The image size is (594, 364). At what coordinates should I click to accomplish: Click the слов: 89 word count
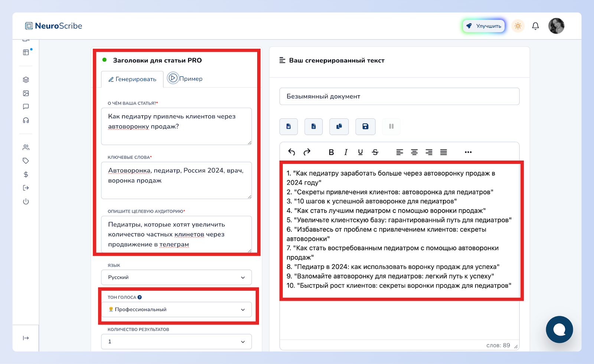coord(498,345)
